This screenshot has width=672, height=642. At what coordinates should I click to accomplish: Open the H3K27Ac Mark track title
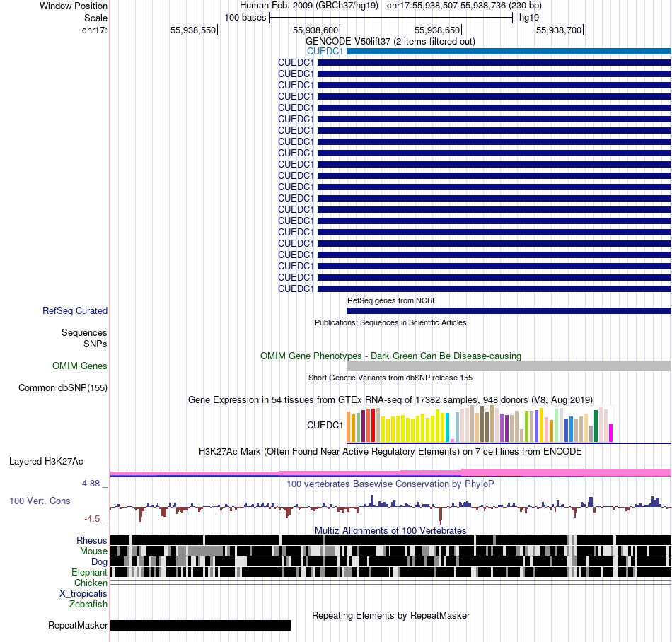coord(390,451)
